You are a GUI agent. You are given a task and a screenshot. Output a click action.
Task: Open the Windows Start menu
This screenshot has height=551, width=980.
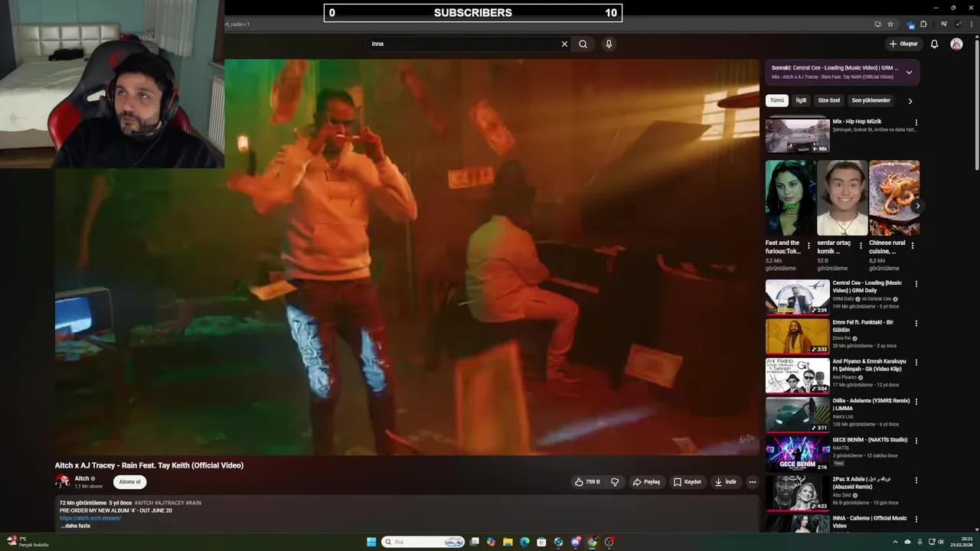[371, 542]
